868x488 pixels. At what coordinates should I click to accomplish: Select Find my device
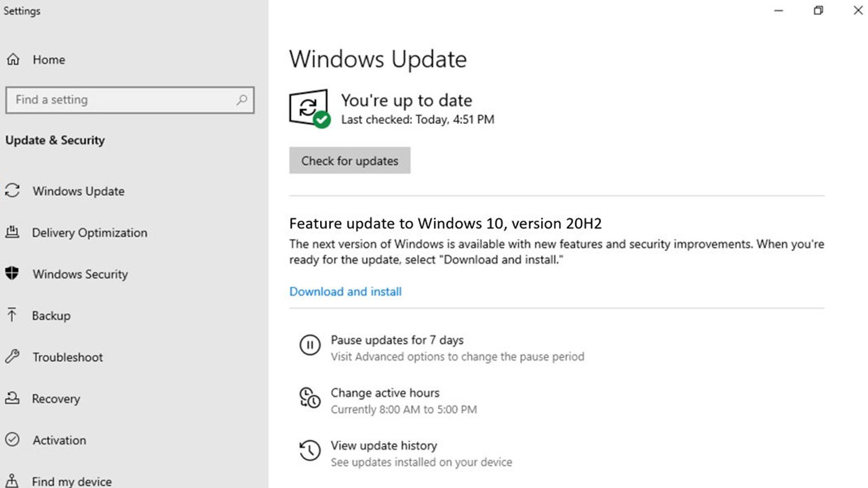point(71,481)
